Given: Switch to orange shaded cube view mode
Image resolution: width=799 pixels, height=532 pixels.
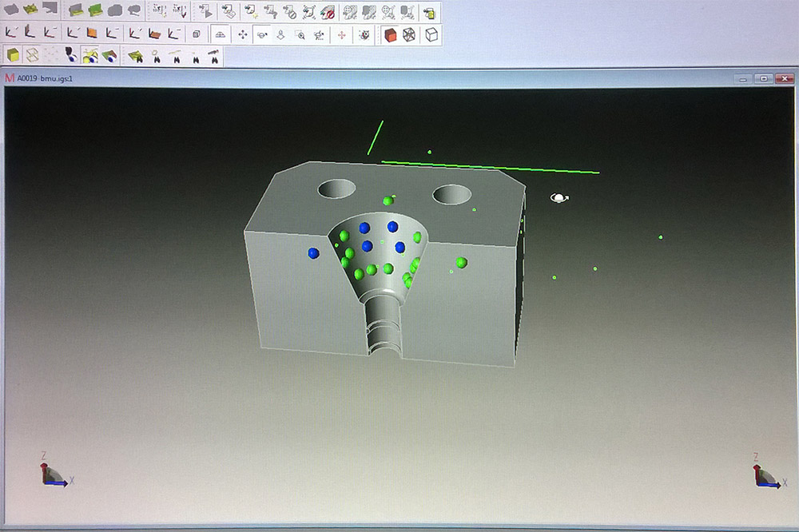Looking at the screenshot, I should pos(390,34).
